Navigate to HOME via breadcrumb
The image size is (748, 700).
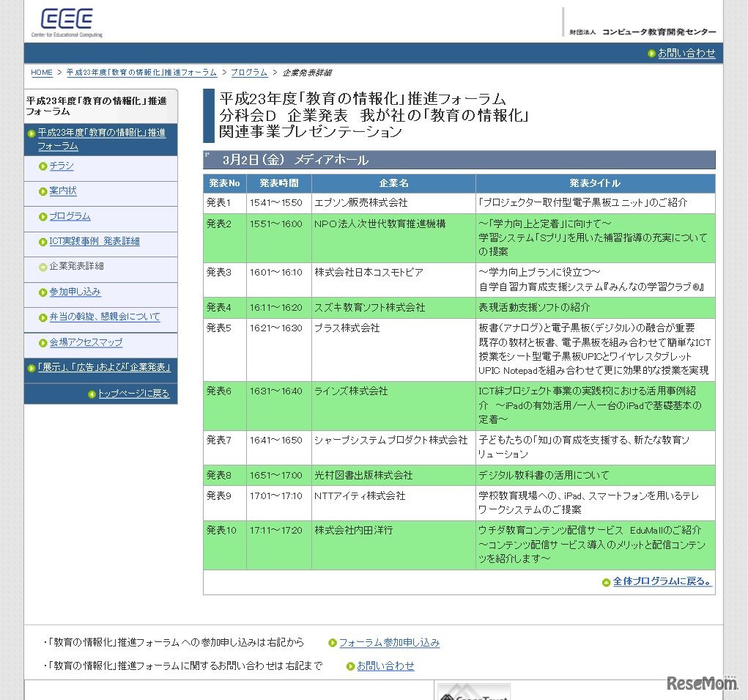pyautogui.click(x=40, y=73)
